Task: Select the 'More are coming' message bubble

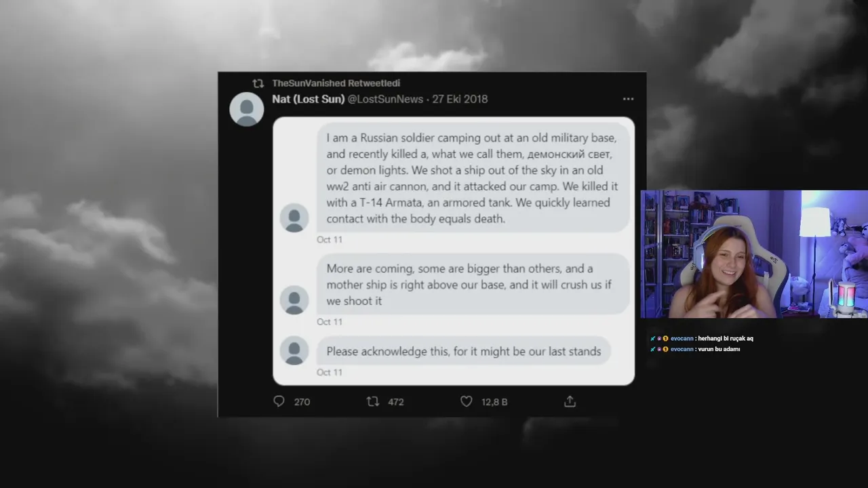Action: (x=473, y=285)
